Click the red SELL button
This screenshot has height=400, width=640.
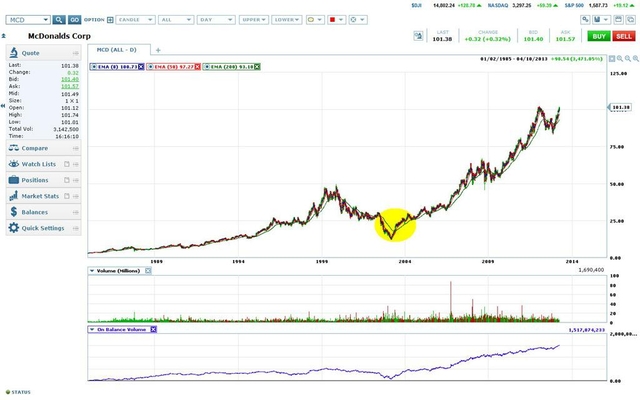[624, 36]
